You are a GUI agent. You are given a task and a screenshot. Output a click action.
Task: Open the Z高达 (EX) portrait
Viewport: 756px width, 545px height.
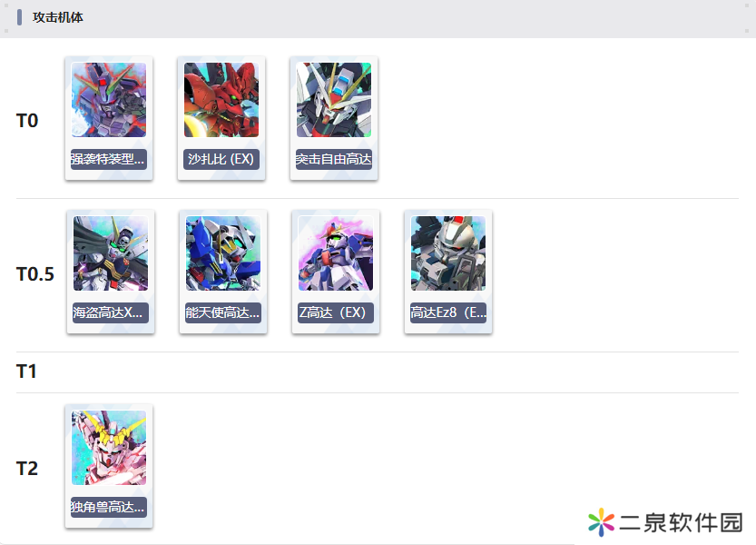pos(336,253)
